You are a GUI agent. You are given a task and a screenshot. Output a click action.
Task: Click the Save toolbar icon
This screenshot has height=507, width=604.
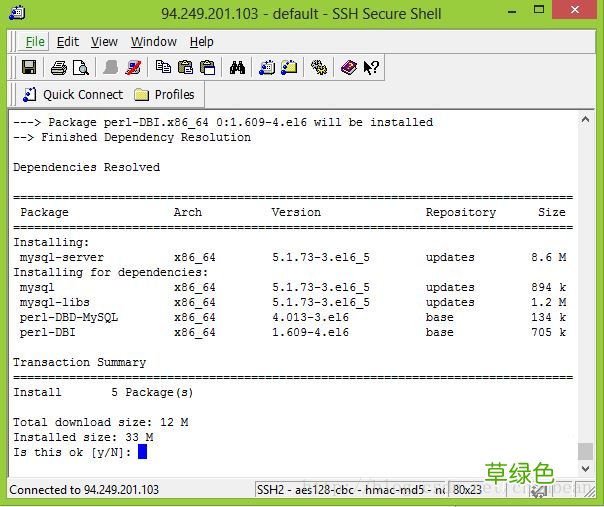(x=29, y=67)
